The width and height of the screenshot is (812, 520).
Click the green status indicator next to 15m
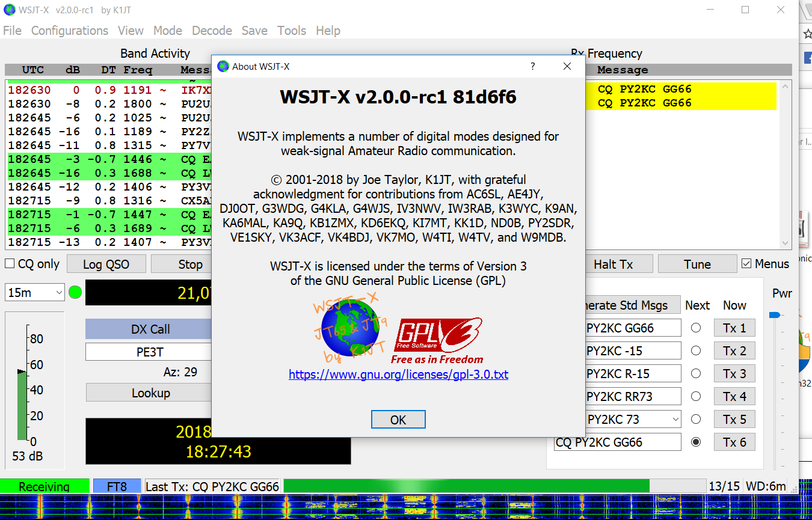coord(75,293)
